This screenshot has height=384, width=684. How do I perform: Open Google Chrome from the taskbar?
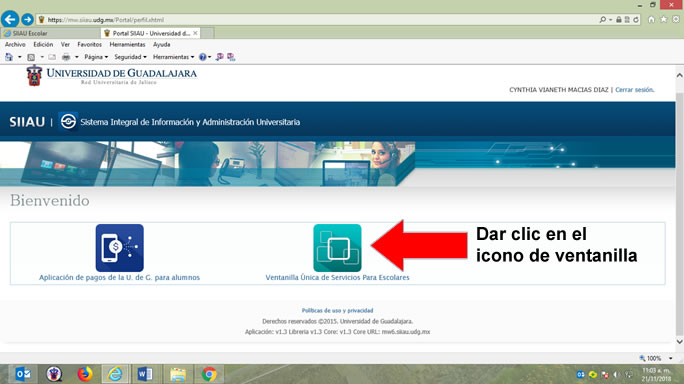[209, 374]
